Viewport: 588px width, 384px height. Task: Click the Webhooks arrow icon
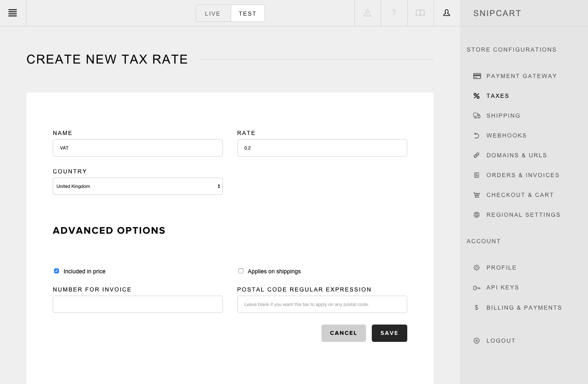[477, 135]
